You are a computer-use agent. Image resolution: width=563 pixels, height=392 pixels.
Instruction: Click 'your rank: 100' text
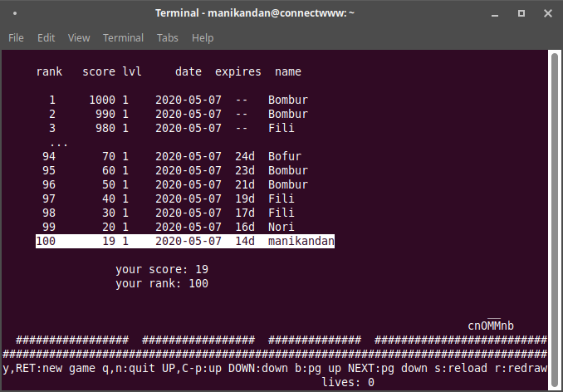(x=162, y=283)
